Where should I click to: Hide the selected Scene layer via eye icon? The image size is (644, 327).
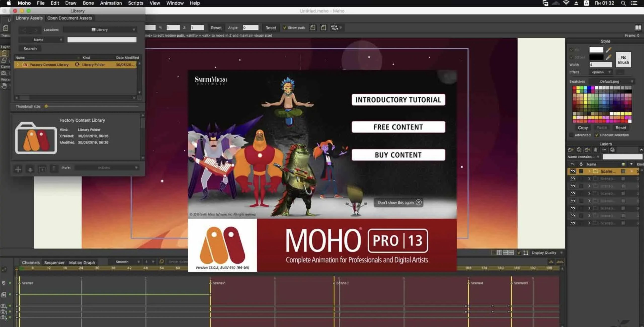point(573,171)
